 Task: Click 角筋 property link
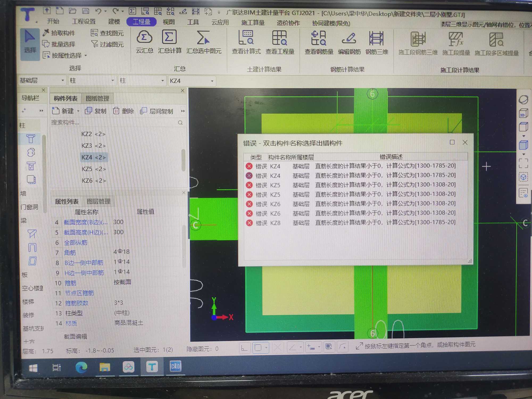point(70,252)
